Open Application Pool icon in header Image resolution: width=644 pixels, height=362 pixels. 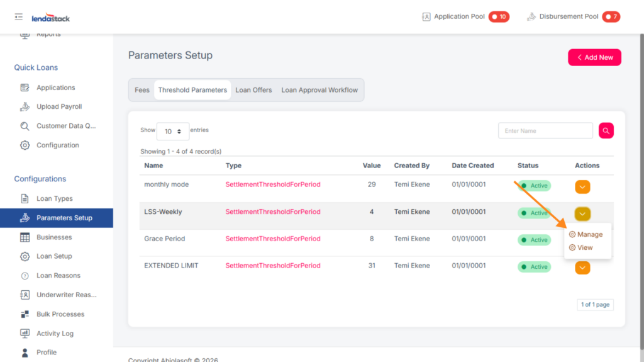pos(426,17)
